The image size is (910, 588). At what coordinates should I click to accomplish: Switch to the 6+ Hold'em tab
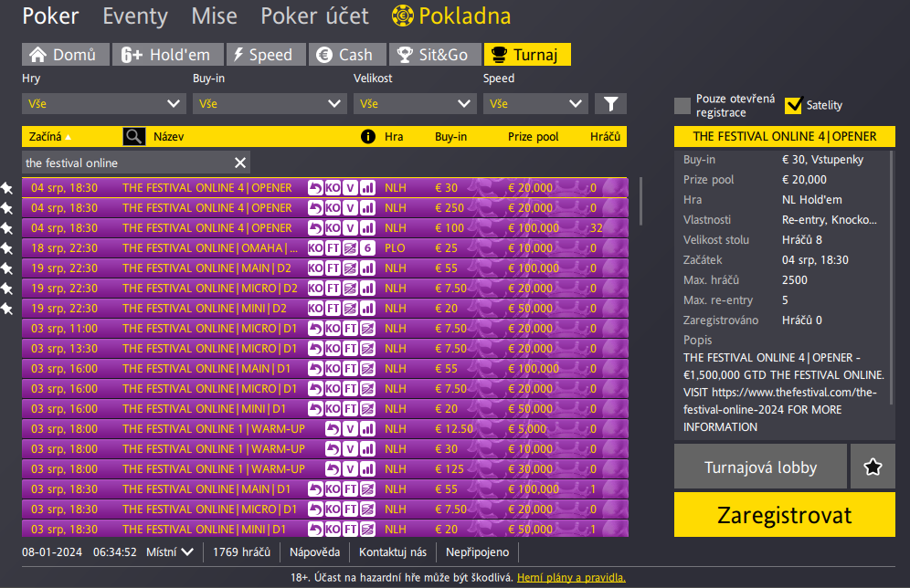(168, 55)
